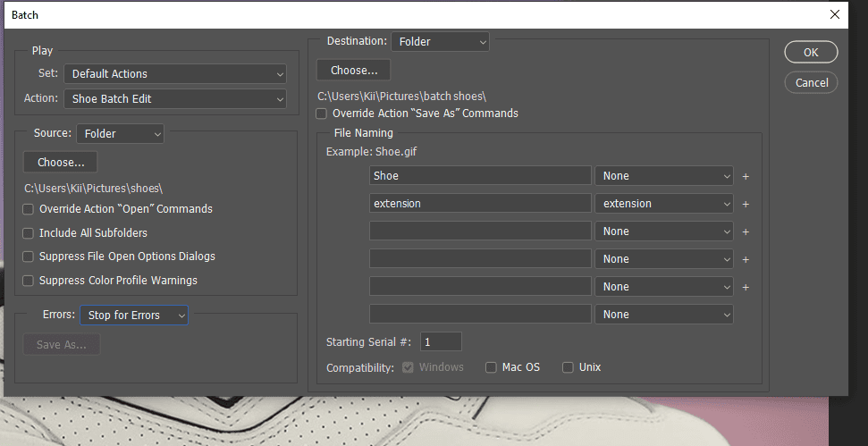Open the Set dropdown showing Default Actions
This screenshot has width=868, height=446.
pyautogui.click(x=175, y=73)
